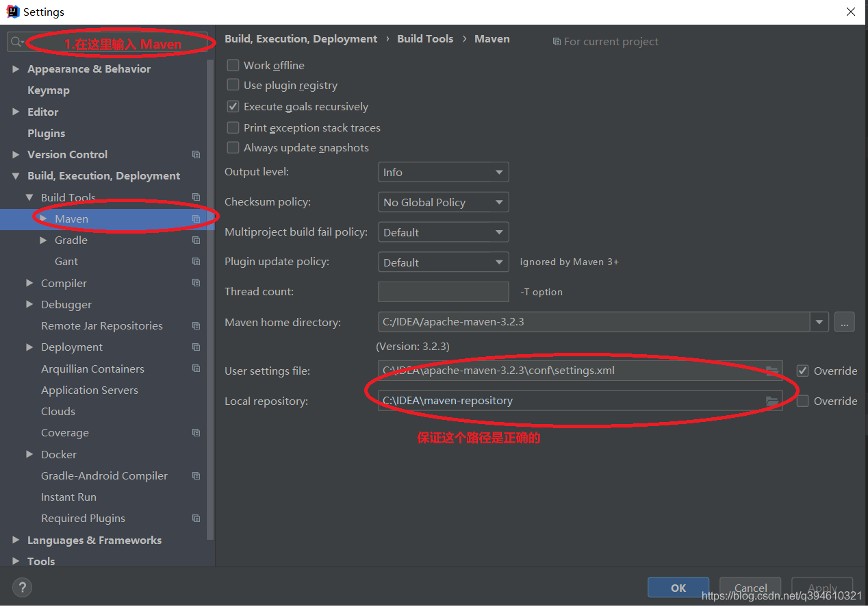Expand the Debugger tree node
Viewport: 868px width, 609px height.
pyautogui.click(x=29, y=304)
